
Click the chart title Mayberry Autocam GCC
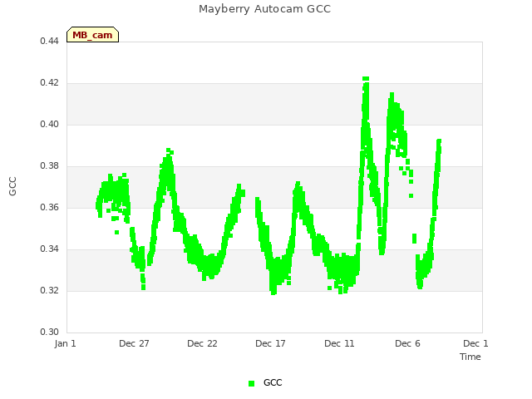tap(264, 9)
